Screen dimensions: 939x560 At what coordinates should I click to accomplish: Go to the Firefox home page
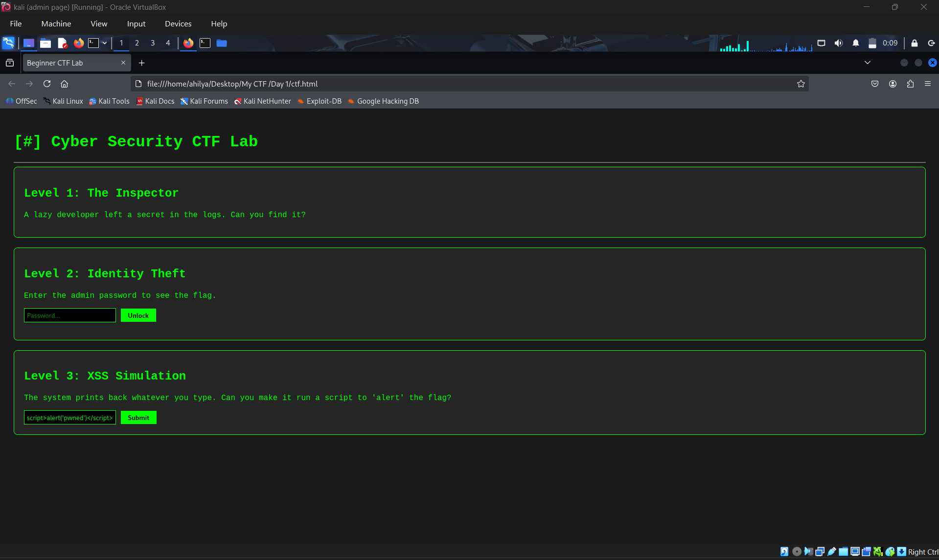point(64,84)
